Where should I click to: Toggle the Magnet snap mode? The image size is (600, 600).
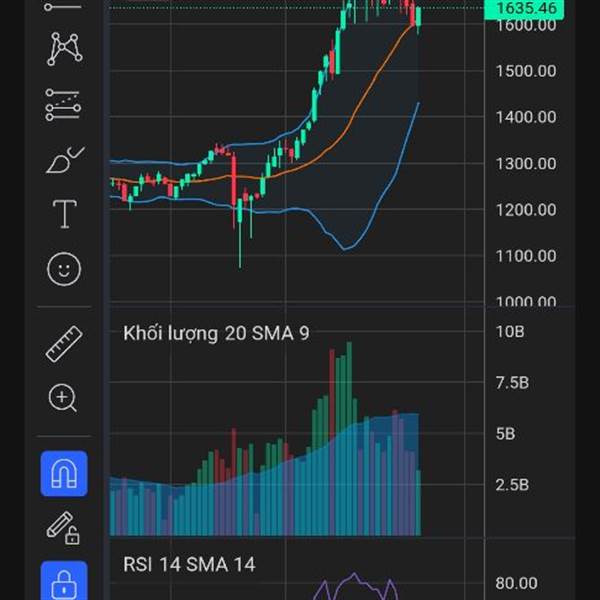coord(64,473)
